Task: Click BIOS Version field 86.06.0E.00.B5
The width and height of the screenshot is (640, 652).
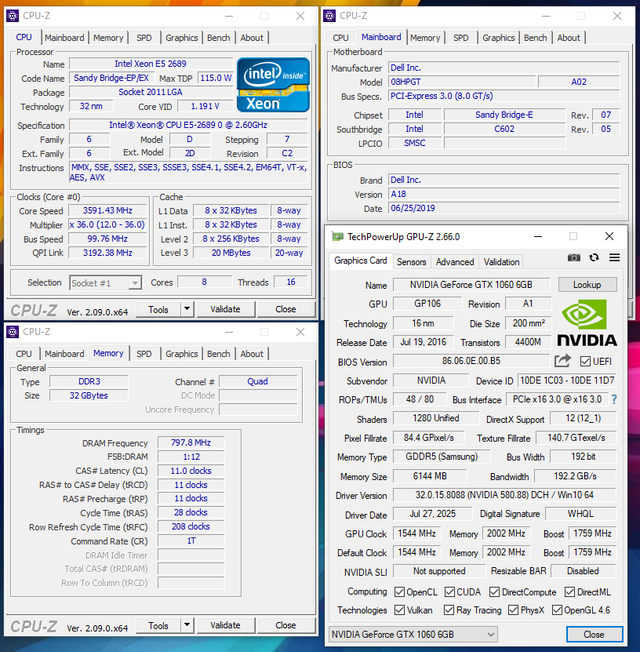Action: point(471,361)
